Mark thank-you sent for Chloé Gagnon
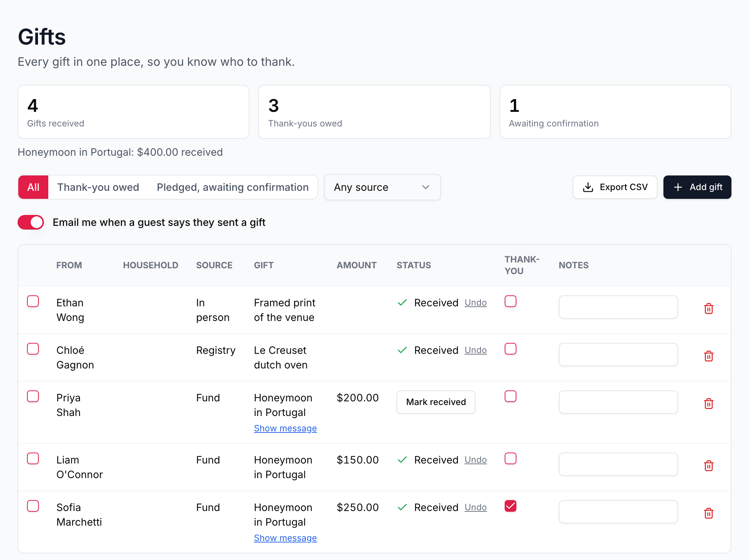 [x=511, y=349]
